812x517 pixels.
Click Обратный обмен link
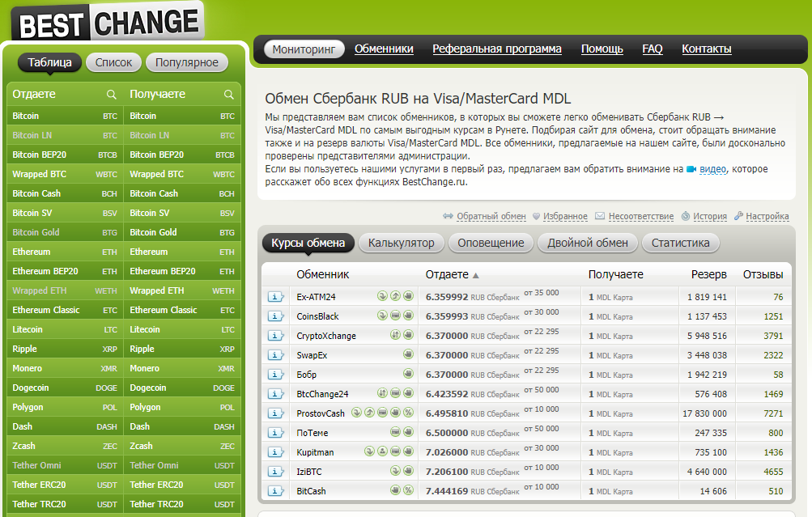491,216
